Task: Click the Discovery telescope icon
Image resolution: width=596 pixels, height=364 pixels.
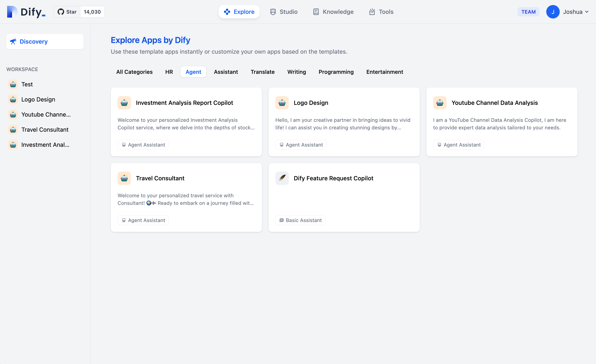Action: pyautogui.click(x=13, y=42)
